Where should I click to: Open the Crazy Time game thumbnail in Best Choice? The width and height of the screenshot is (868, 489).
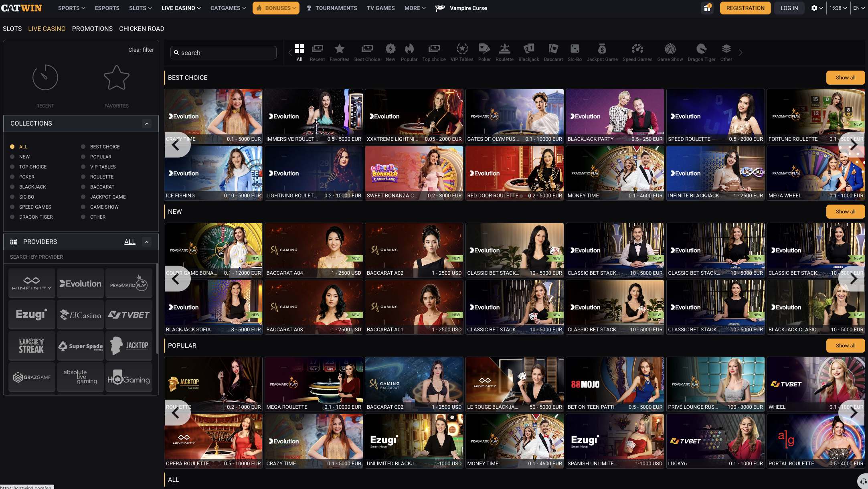pos(213,116)
